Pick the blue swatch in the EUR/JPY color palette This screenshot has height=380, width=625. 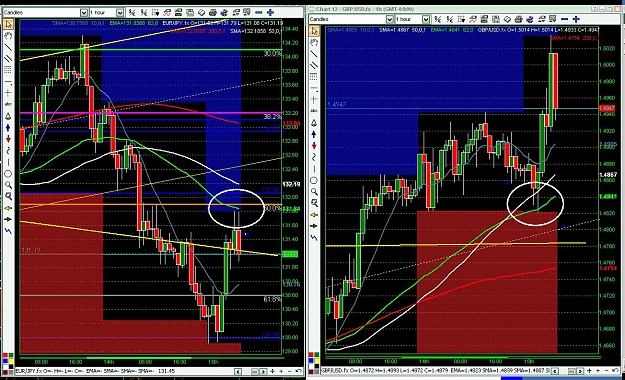5,361
